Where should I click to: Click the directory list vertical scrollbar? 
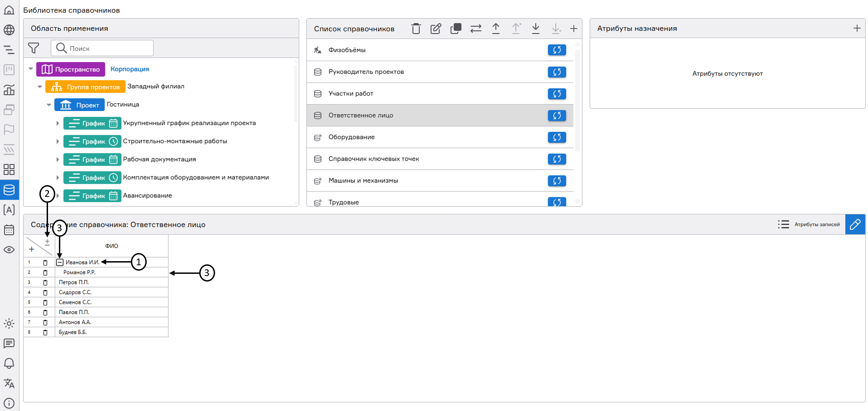(577, 100)
